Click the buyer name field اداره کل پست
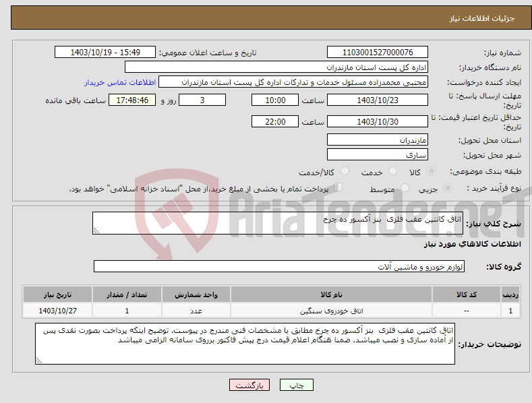 point(276,67)
